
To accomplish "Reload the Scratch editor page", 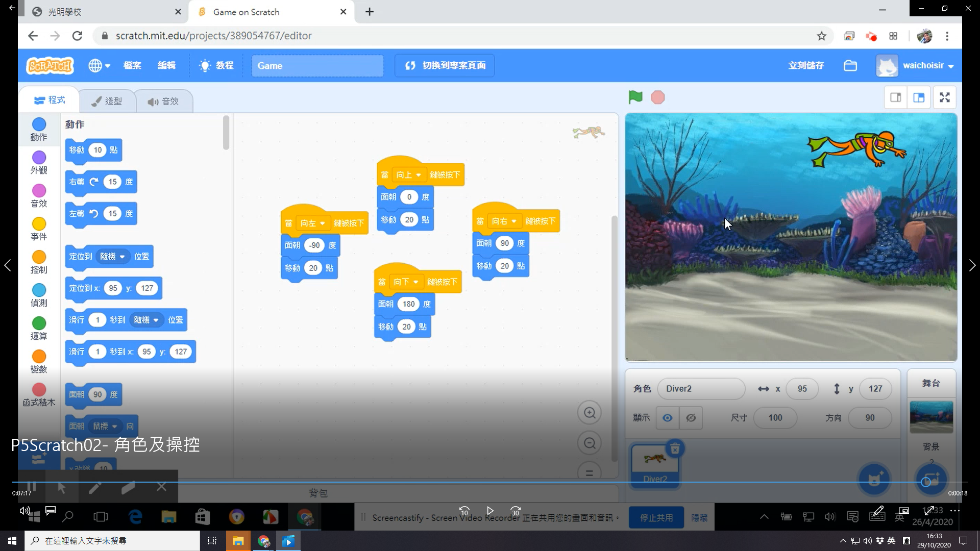I will (77, 36).
